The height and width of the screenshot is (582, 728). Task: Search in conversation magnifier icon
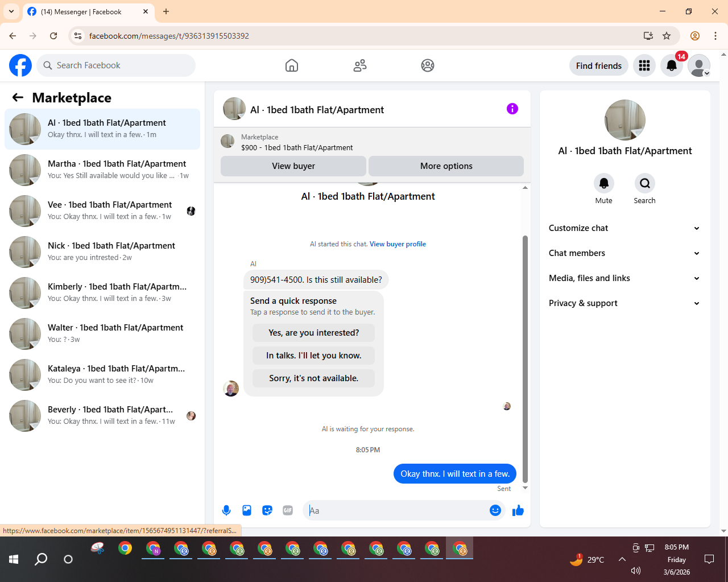tap(645, 183)
